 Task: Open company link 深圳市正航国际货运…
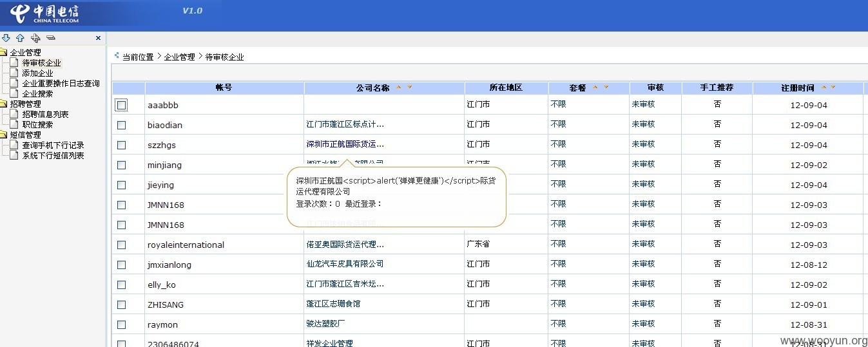tap(345, 144)
